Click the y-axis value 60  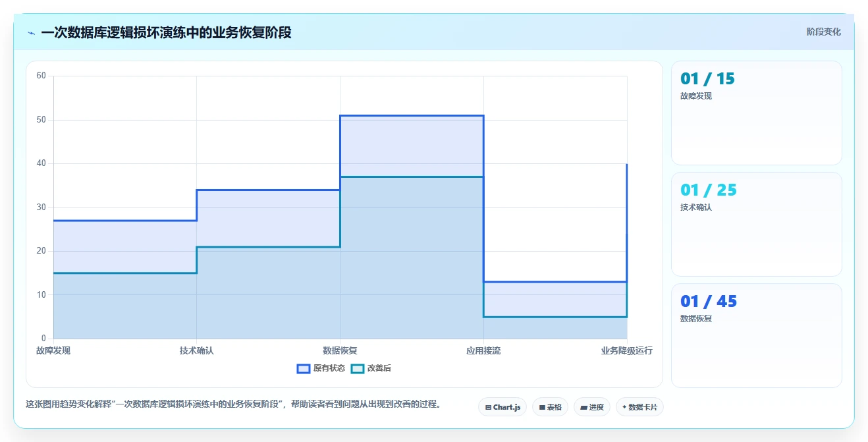(x=41, y=76)
